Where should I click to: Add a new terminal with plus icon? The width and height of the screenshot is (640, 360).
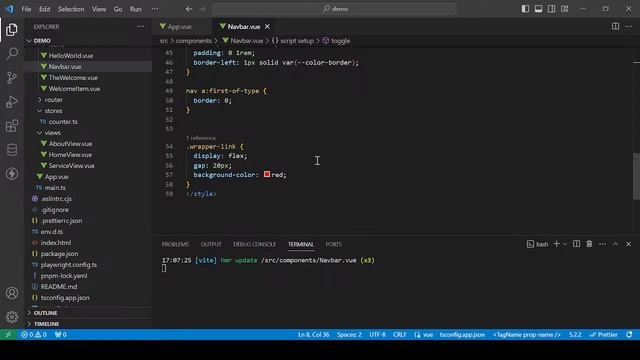point(556,244)
